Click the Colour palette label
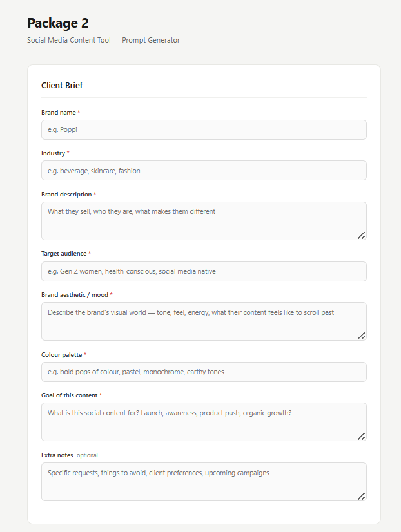The image size is (401, 532). click(61, 354)
